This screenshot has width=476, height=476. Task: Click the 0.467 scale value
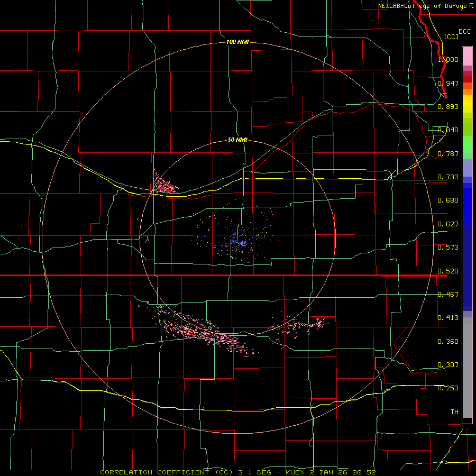(448, 295)
